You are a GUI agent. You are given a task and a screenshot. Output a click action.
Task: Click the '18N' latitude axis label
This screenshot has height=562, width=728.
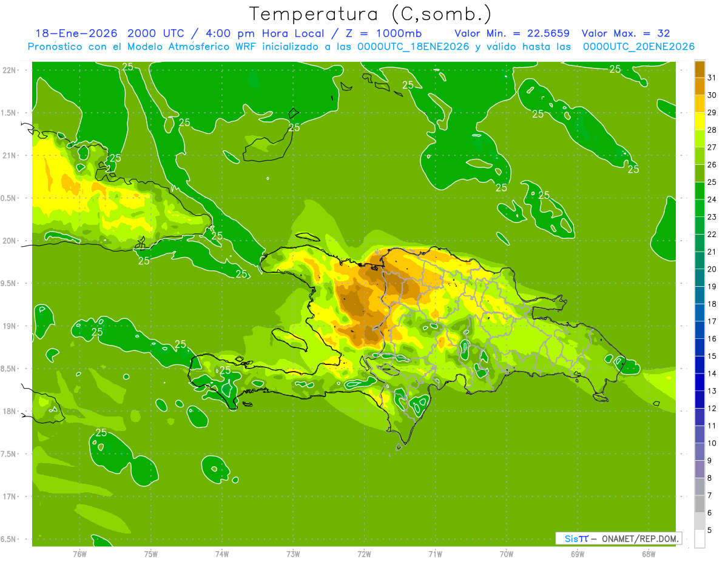pos(10,411)
